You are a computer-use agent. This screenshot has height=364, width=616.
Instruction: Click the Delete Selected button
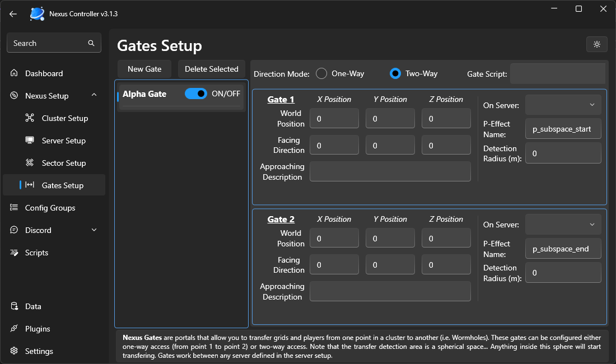pyautogui.click(x=212, y=69)
